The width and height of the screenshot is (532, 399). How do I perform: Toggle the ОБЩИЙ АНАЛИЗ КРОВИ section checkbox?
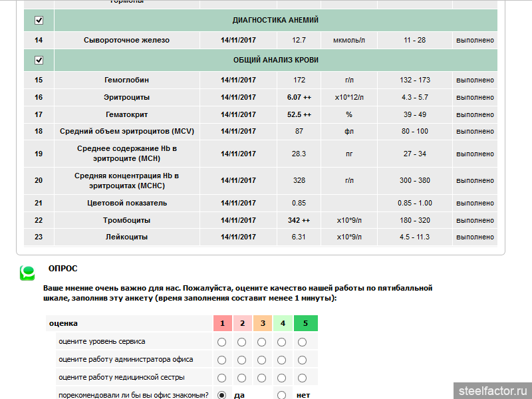(x=39, y=60)
